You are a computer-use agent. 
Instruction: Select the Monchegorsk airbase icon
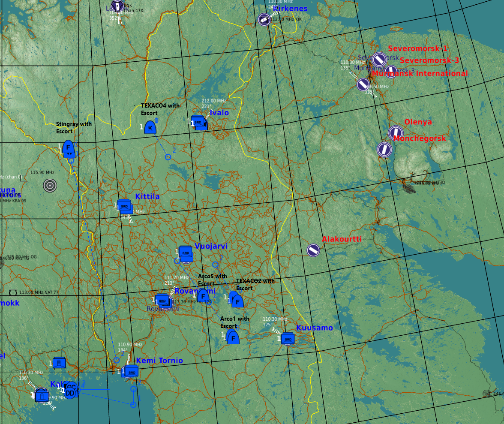tap(384, 149)
